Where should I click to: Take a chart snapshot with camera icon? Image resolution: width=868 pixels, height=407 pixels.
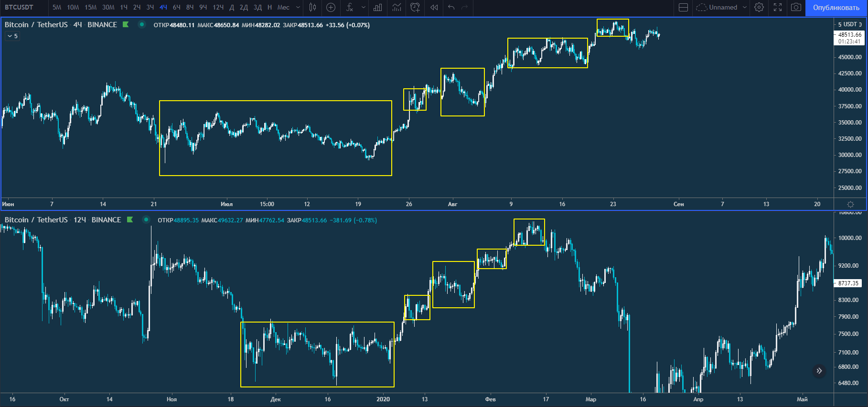click(x=796, y=7)
